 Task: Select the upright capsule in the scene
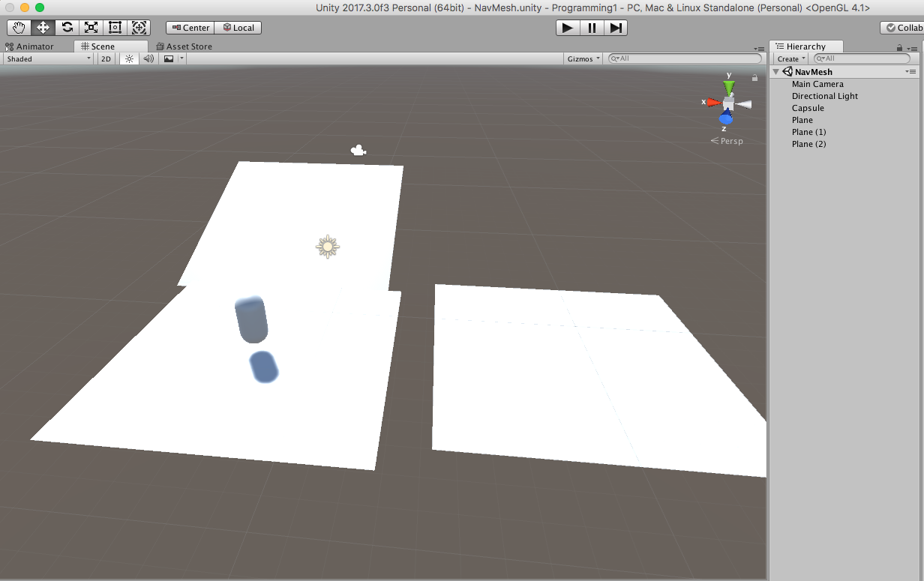(x=251, y=319)
